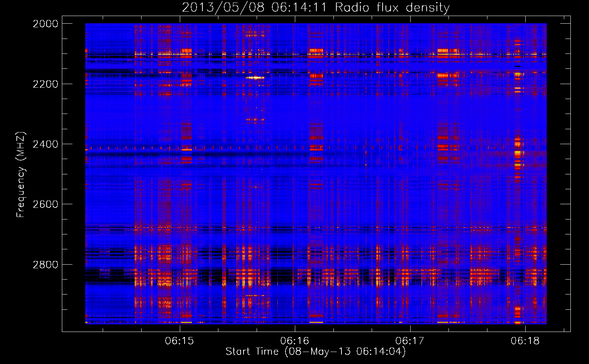
Task: Click the 06:17 time axis label
Action: [x=410, y=341]
